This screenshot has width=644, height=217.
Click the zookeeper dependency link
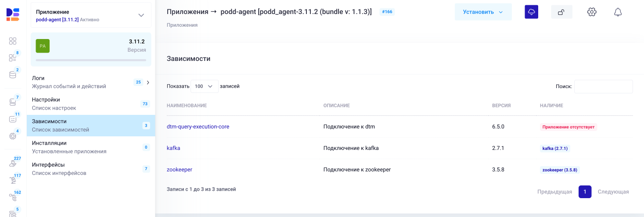180,170
